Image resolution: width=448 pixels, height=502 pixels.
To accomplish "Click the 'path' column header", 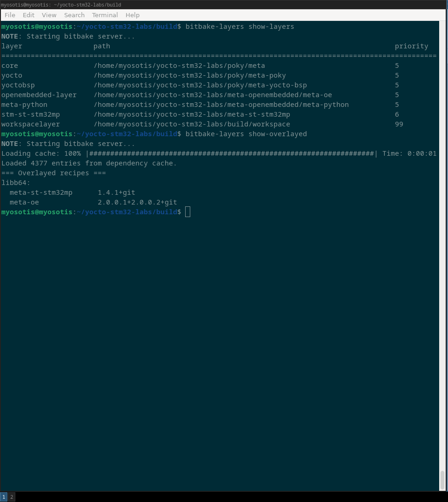I will 101,46.
